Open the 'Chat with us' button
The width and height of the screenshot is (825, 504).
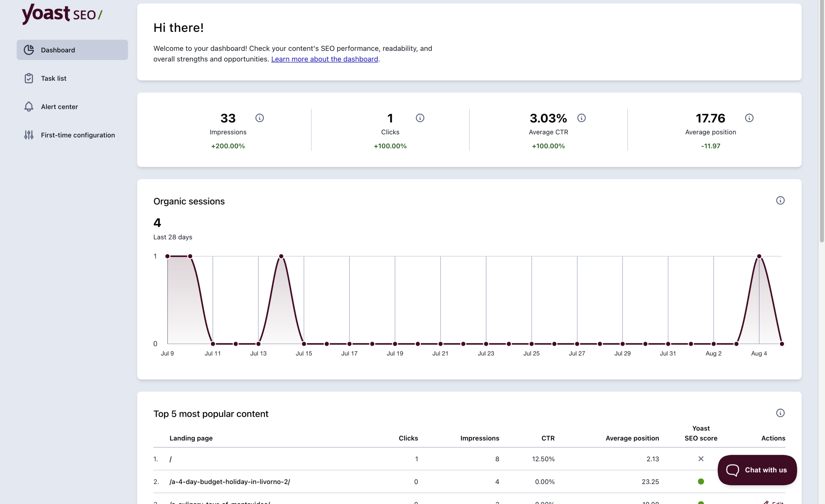[757, 470]
